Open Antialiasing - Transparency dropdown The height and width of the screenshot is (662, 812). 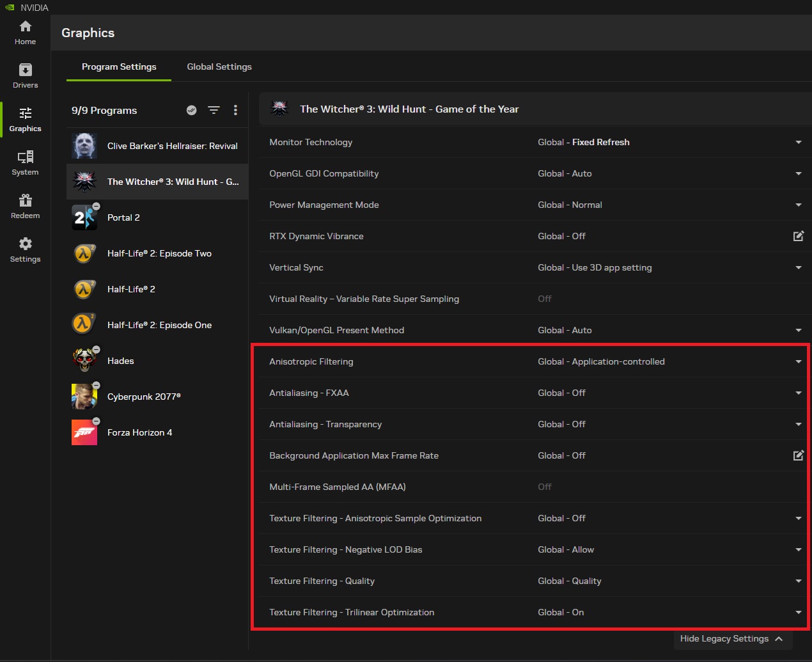click(799, 424)
